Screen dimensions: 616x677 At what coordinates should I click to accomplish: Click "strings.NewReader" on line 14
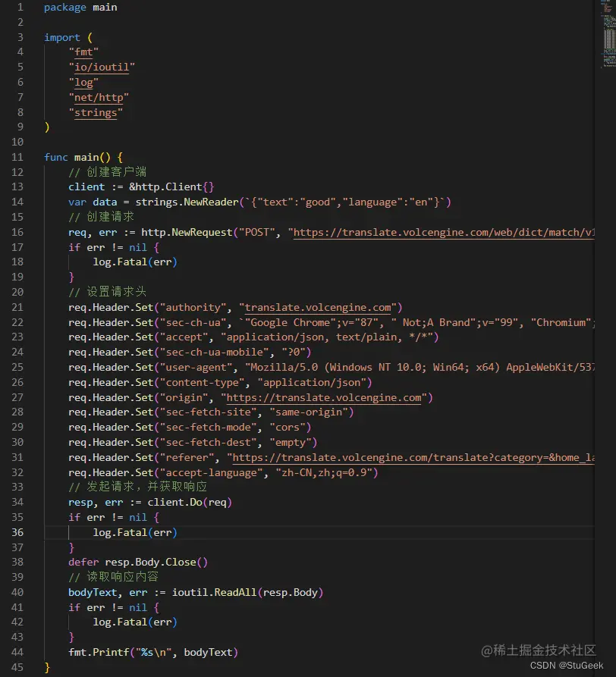(187, 202)
